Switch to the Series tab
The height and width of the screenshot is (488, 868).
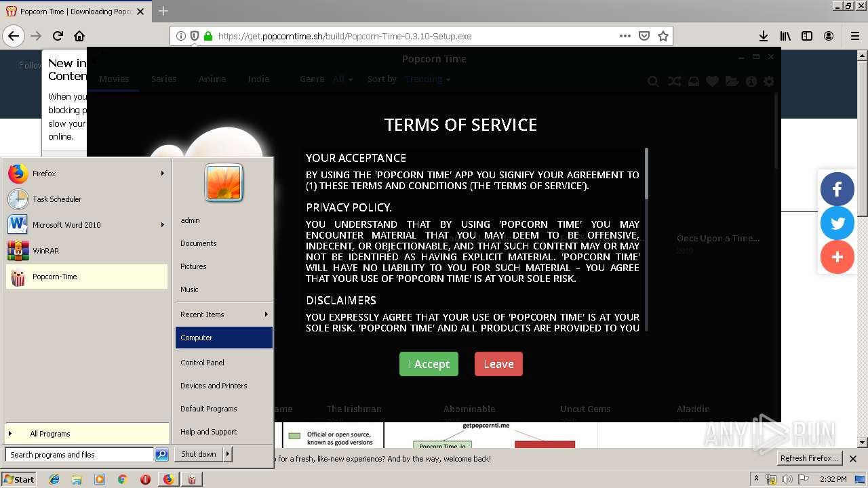(x=164, y=79)
